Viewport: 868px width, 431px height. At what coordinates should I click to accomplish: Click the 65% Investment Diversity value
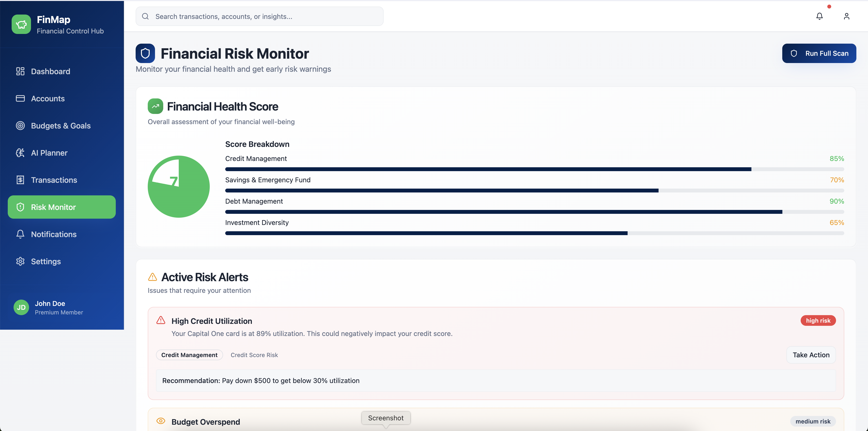pos(837,222)
